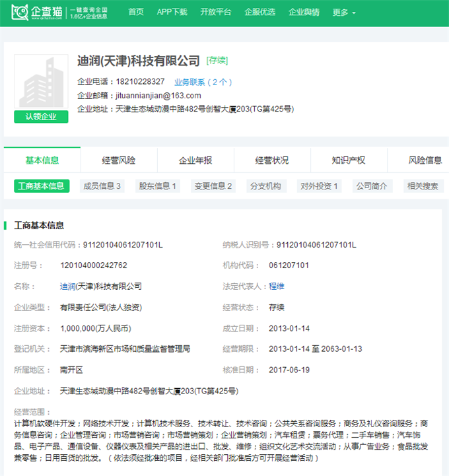
Task: Select 企服优选 in the navigation
Action: point(260,12)
